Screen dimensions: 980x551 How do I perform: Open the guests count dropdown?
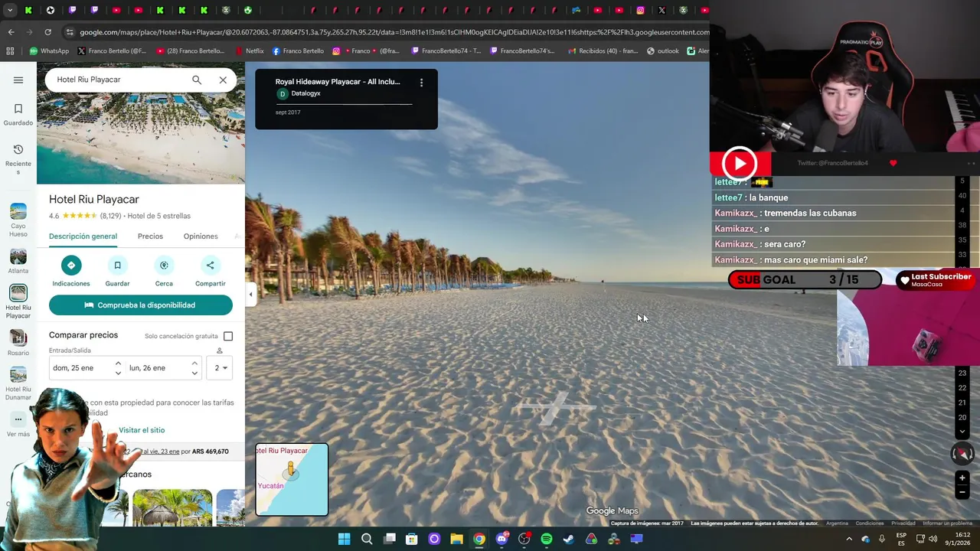(x=220, y=368)
